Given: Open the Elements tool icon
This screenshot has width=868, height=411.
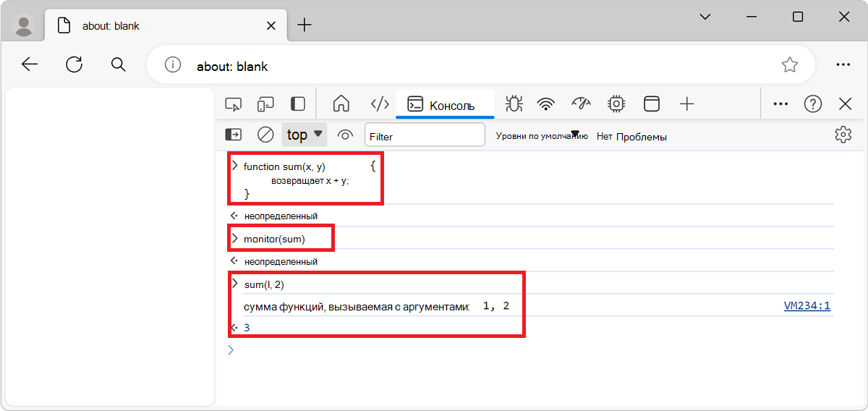Looking at the screenshot, I should tap(380, 104).
